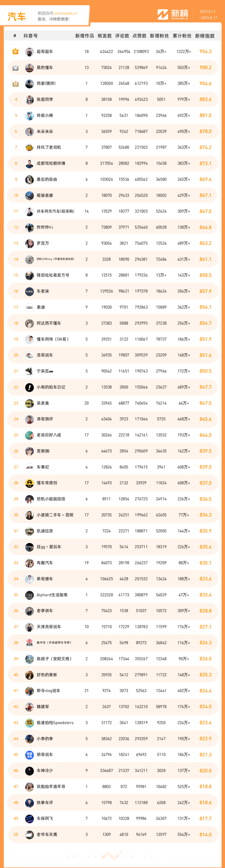Select 陈震同学 ranking row name
The height and width of the screenshot is (868, 225).
click(45, 99)
